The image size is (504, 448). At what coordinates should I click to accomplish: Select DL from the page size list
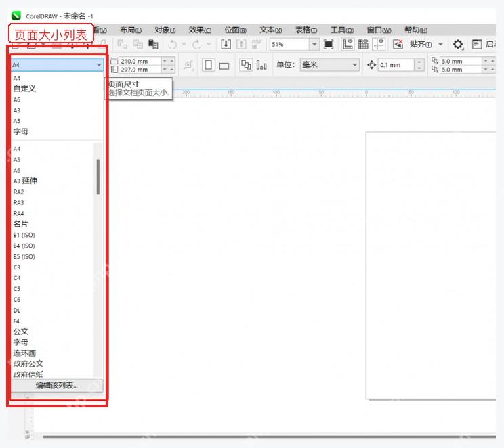pos(17,310)
